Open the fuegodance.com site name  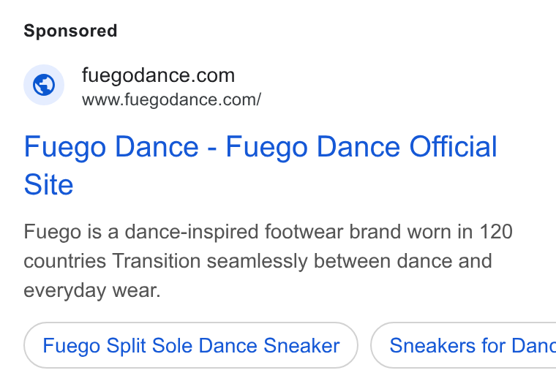coord(159,75)
